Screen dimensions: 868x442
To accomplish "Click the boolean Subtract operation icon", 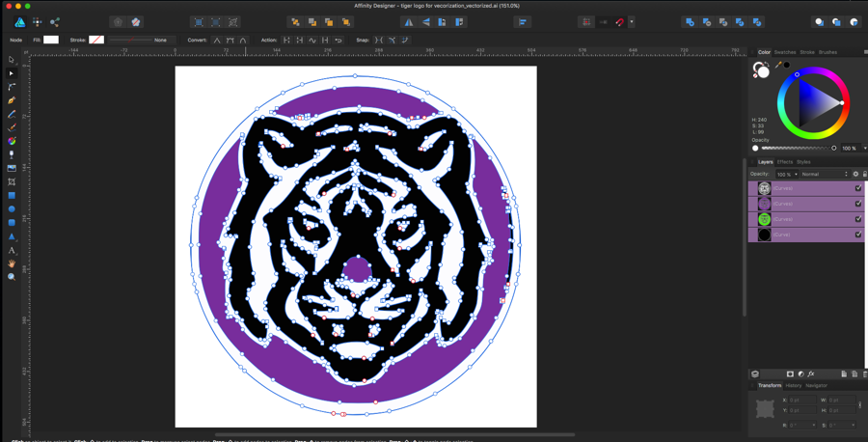I will 707,22.
